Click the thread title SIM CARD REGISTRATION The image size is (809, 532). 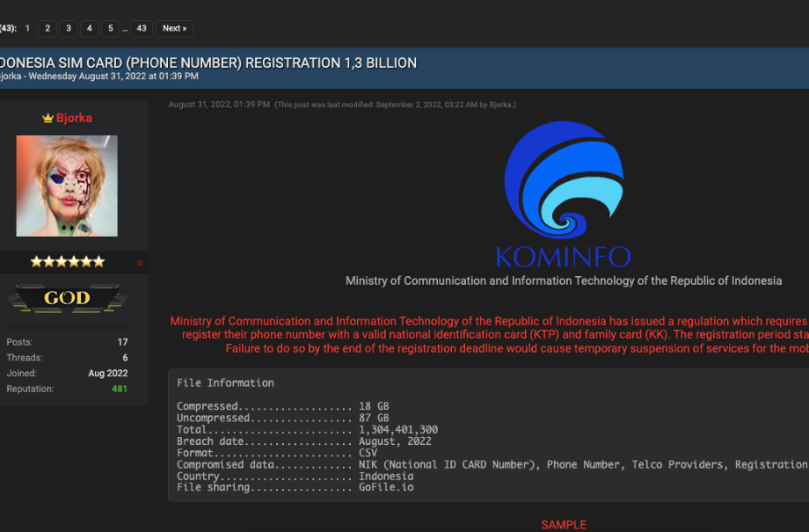coord(208,63)
